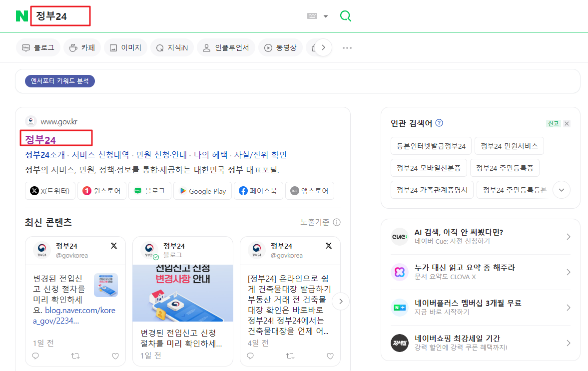Image resolution: width=588 pixels, height=371 pixels.
Task: Click the search box containing 정부24
Action: point(60,16)
